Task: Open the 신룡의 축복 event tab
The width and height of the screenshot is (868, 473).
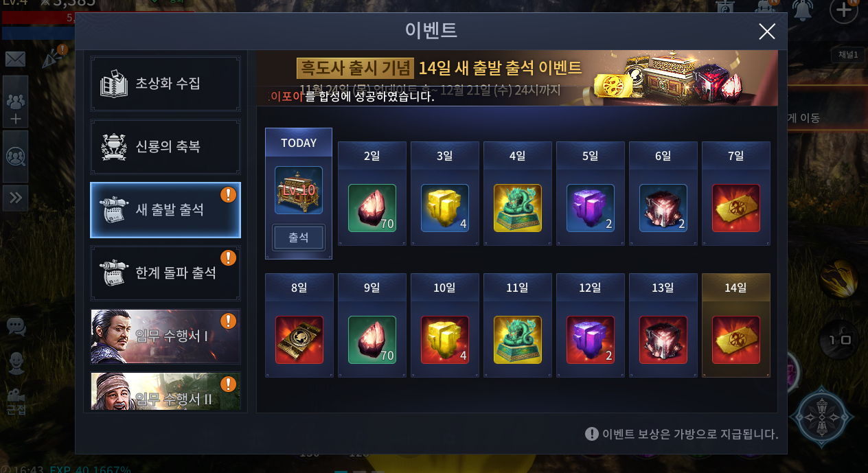Action: point(165,147)
